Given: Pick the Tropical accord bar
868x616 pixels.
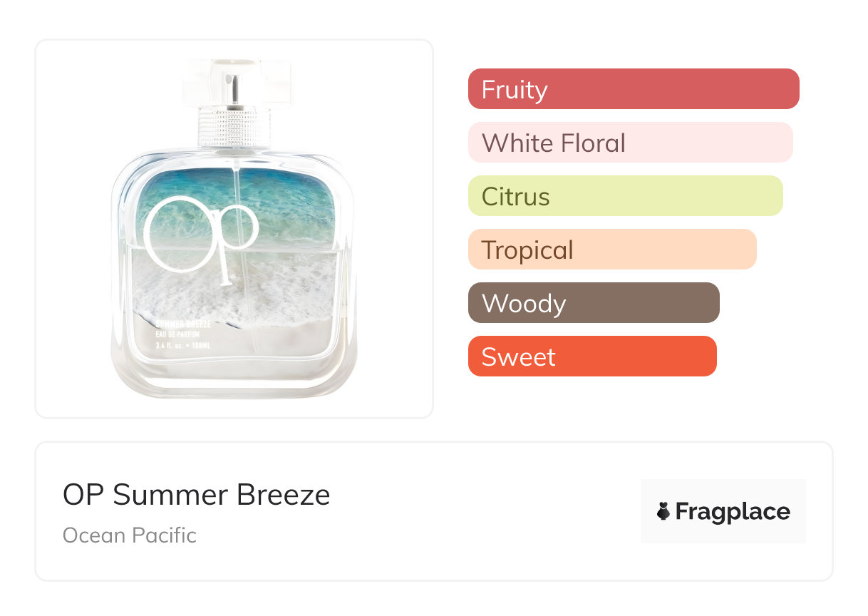Looking at the screenshot, I should coord(611,250).
